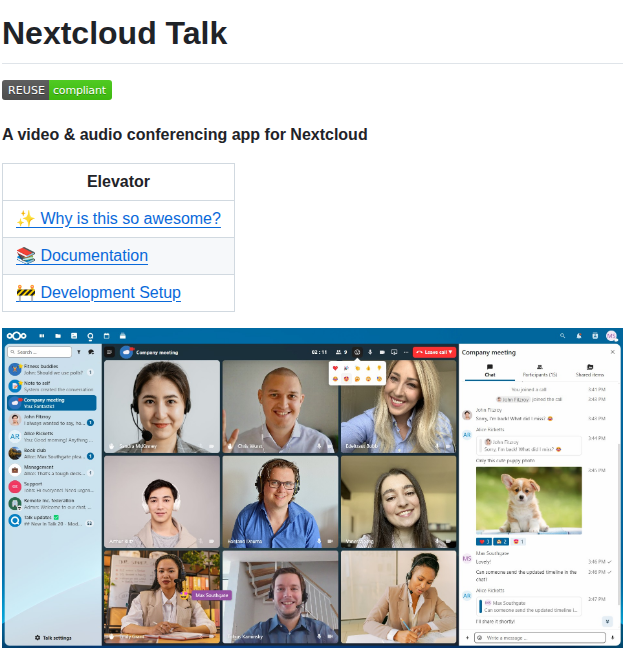Send the party popper reaction
625x648 pixels.
click(346, 368)
